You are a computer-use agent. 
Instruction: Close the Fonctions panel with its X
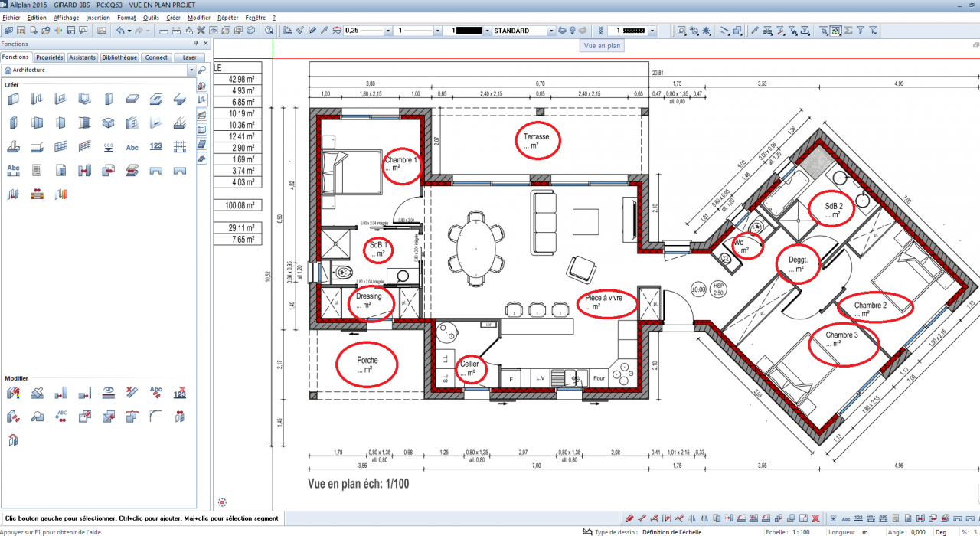point(205,44)
